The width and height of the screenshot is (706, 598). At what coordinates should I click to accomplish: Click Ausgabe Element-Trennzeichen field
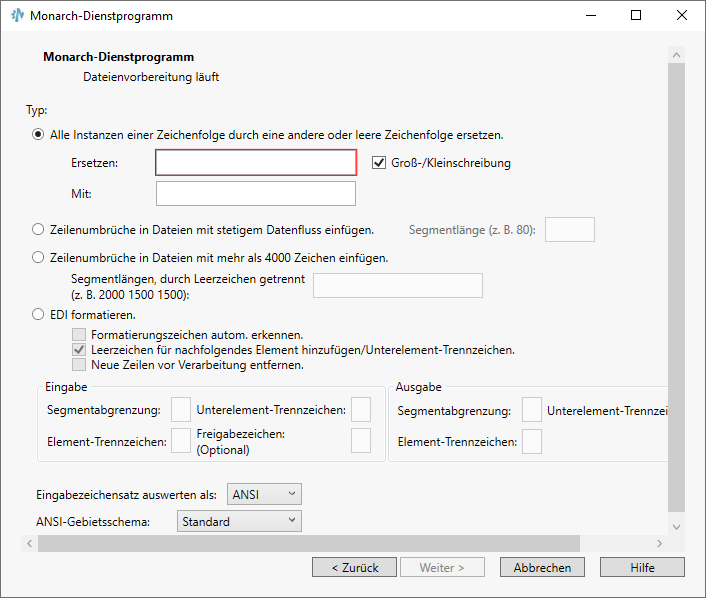pyautogui.click(x=532, y=441)
